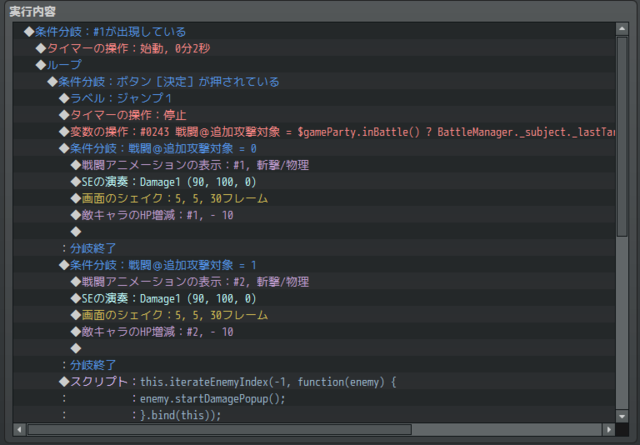Select 敵キャラのHP増減：#1, - 10 line
640x445 pixels.
(x=314, y=215)
